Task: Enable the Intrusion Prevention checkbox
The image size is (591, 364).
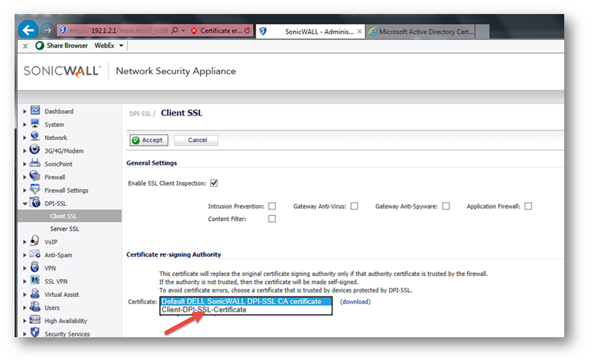Action: point(272,206)
